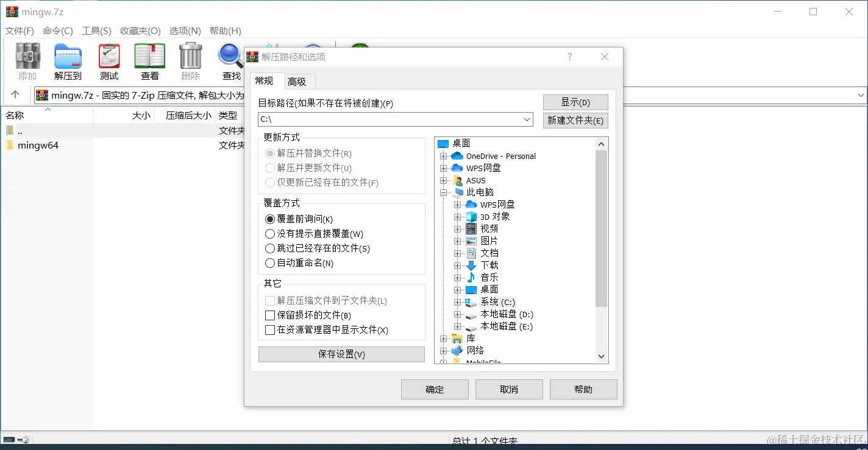Select the 添加 (Add) archive tool
The height and width of the screenshot is (450, 868).
[x=27, y=61]
